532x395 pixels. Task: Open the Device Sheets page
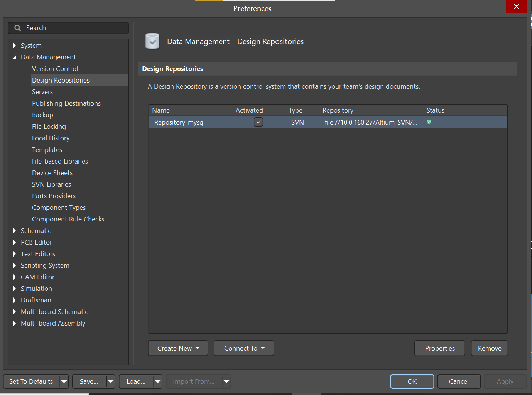pos(52,173)
